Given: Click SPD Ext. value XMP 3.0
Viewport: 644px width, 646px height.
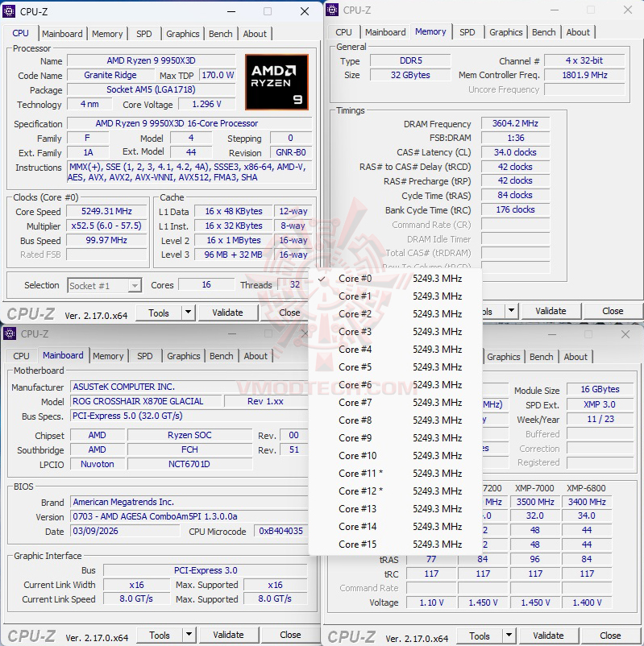Looking at the screenshot, I should (x=600, y=404).
